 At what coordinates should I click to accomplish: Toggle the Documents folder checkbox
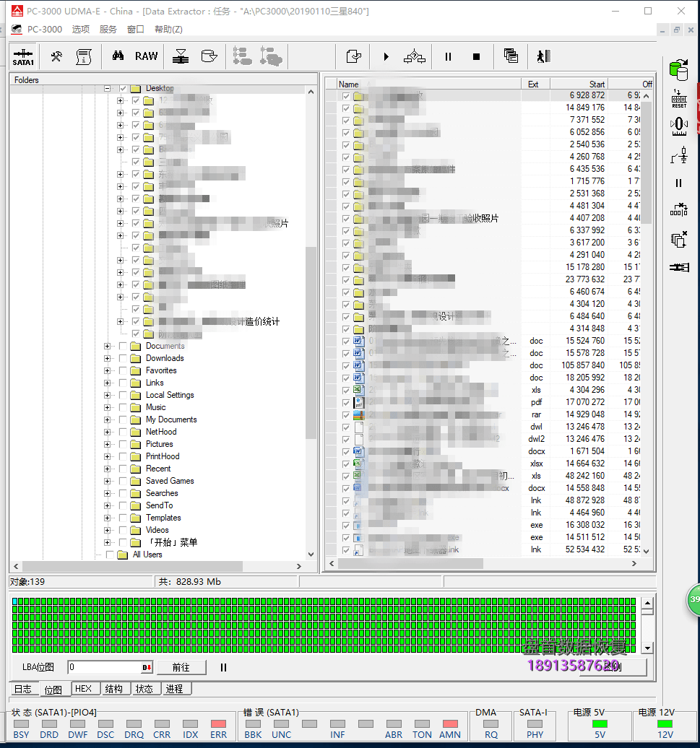123,346
